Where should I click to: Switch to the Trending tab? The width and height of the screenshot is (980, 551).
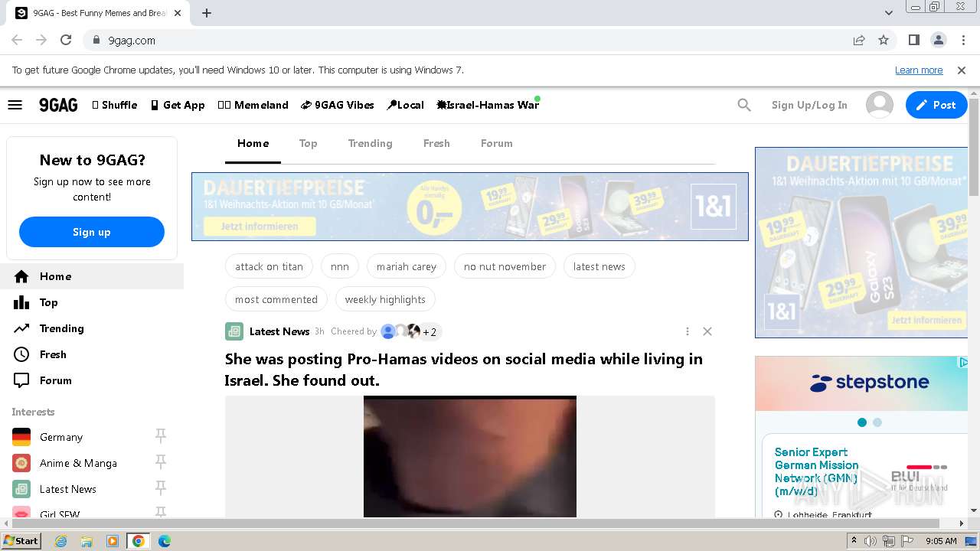370,143
